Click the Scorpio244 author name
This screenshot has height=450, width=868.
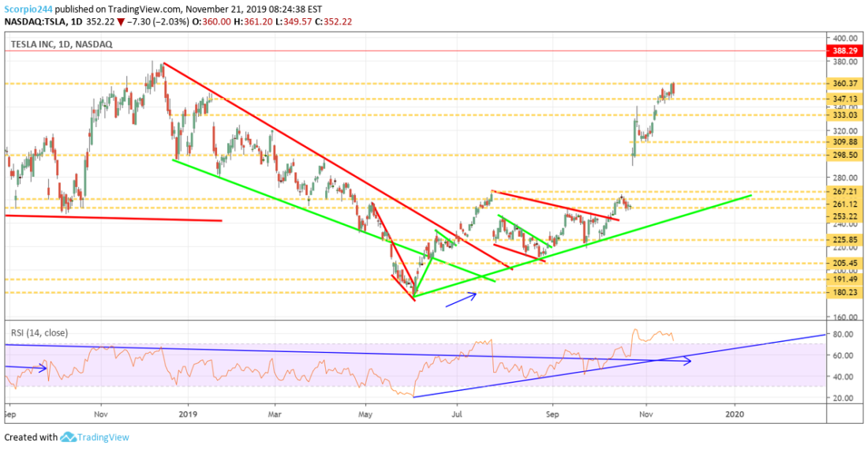(x=28, y=9)
